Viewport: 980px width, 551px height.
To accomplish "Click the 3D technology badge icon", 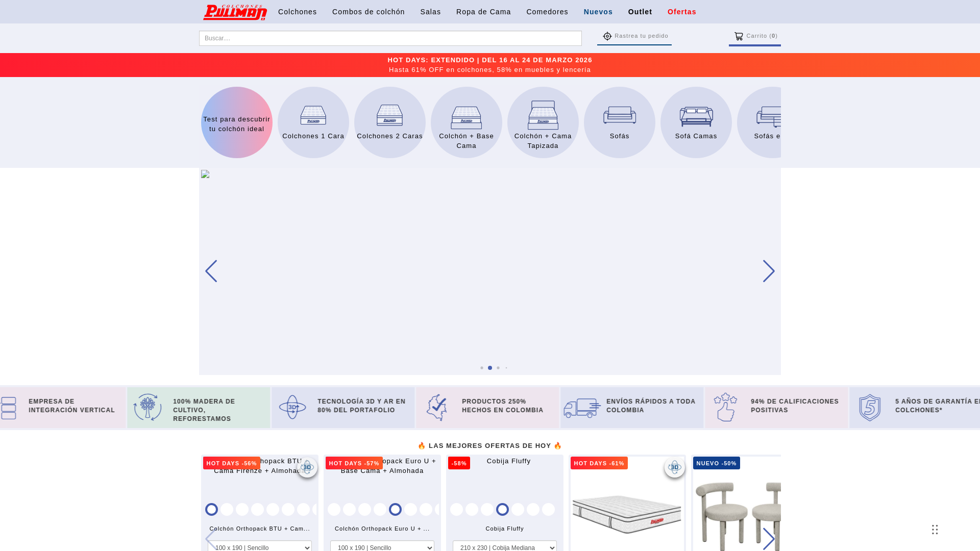I will click(x=292, y=407).
